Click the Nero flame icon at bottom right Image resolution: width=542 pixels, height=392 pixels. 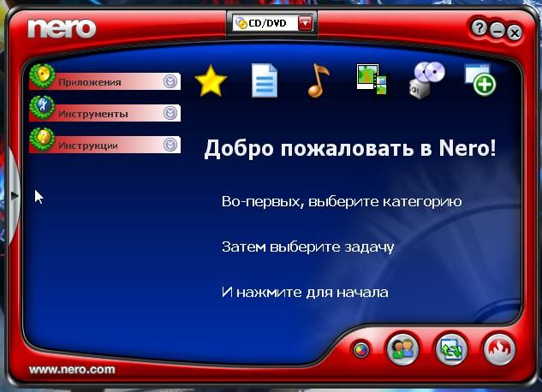pyautogui.click(x=500, y=348)
